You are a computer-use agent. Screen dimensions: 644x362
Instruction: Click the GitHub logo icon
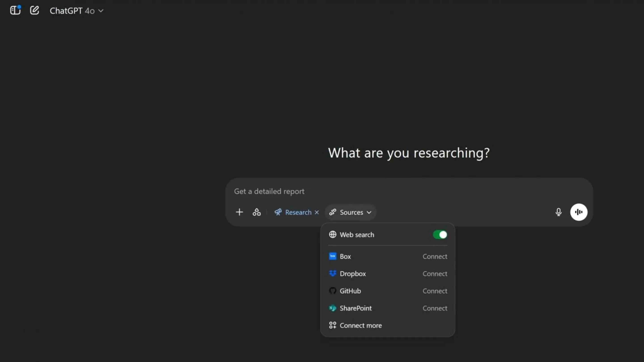click(333, 290)
